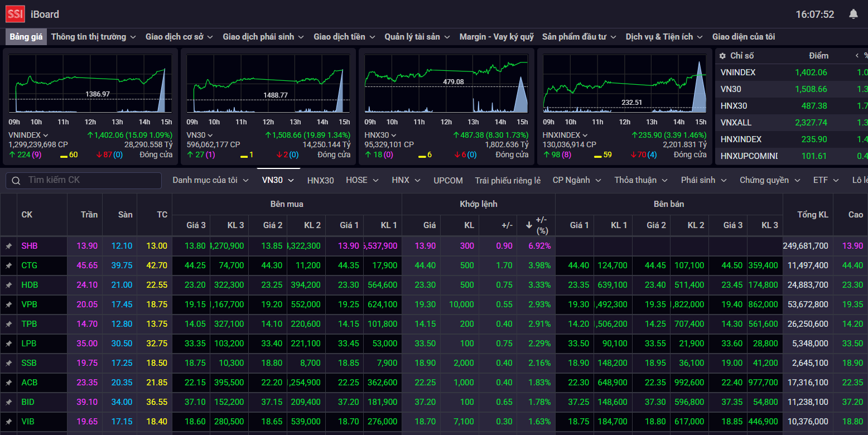Click the Trần column header
This screenshot has width=868, height=435.
(89, 215)
